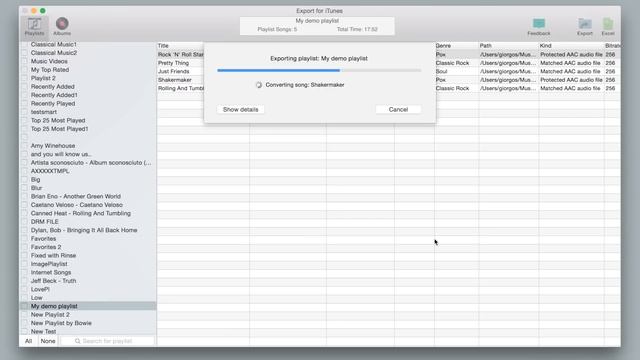This screenshot has width=640, height=360.
Task: Select the Top 25 Most Played playlist
Action: tap(58, 120)
